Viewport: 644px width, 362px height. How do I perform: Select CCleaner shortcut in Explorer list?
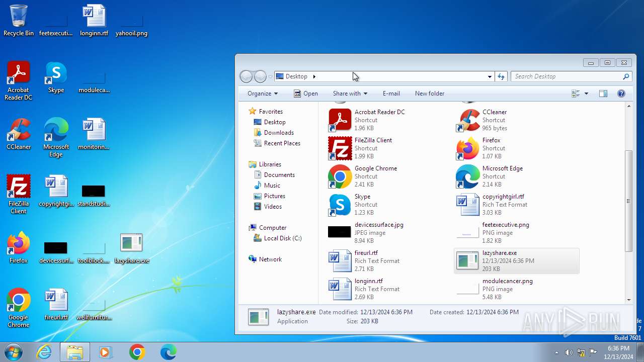pyautogui.click(x=517, y=120)
